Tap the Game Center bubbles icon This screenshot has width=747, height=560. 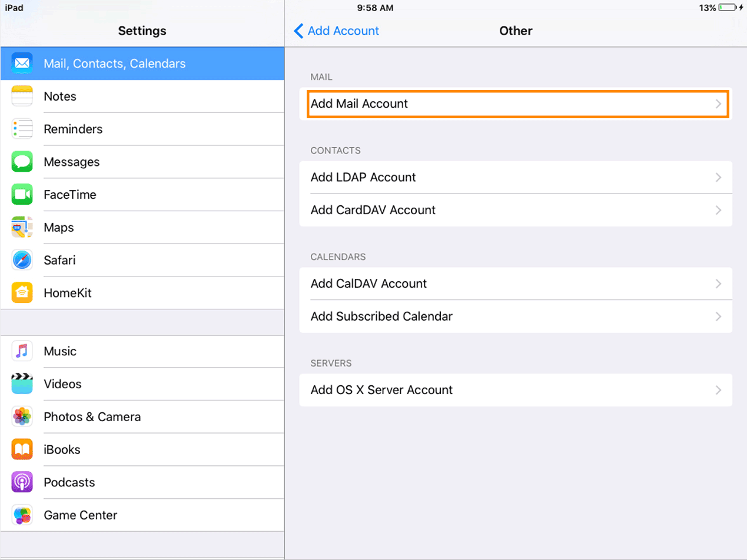(x=22, y=515)
